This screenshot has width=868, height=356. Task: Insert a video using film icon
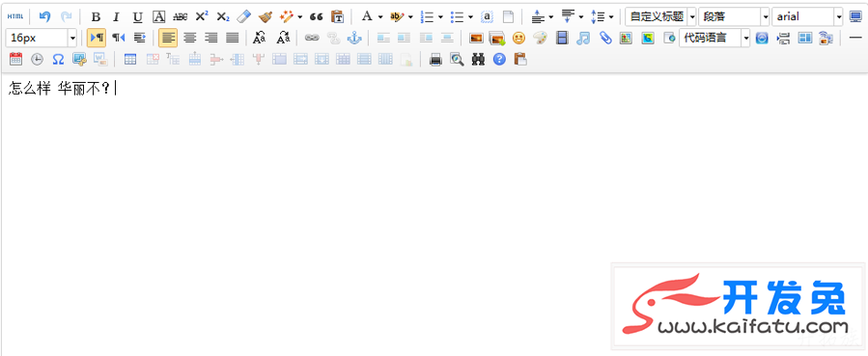tap(562, 38)
